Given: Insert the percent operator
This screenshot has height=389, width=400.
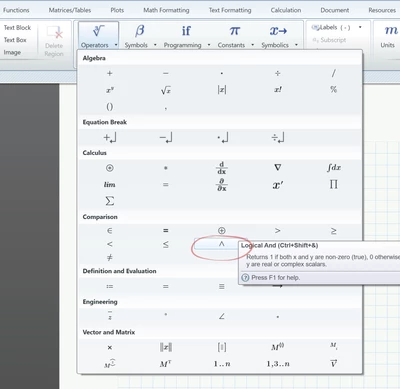Looking at the screenshot, I should pos(333,89).
